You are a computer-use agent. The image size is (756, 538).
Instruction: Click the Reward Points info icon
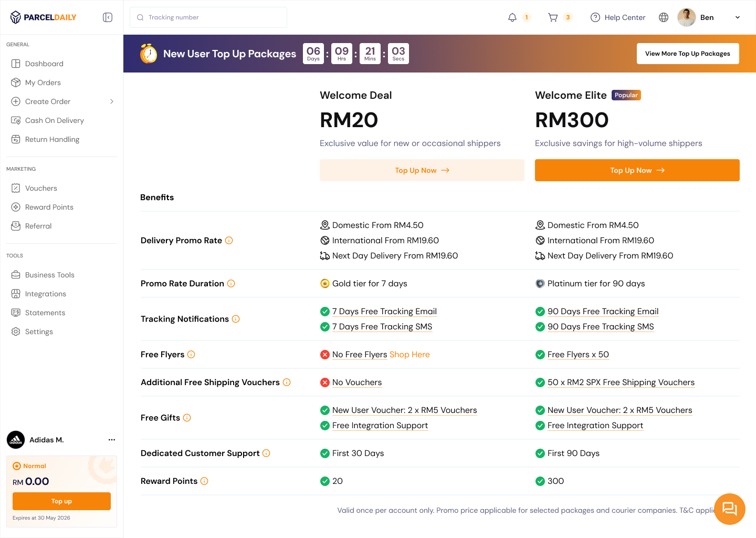tap(204, 481)
